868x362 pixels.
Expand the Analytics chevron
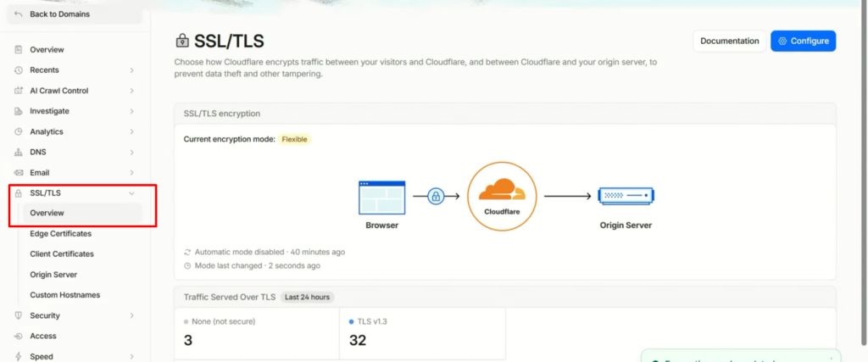tap(131, 131)
